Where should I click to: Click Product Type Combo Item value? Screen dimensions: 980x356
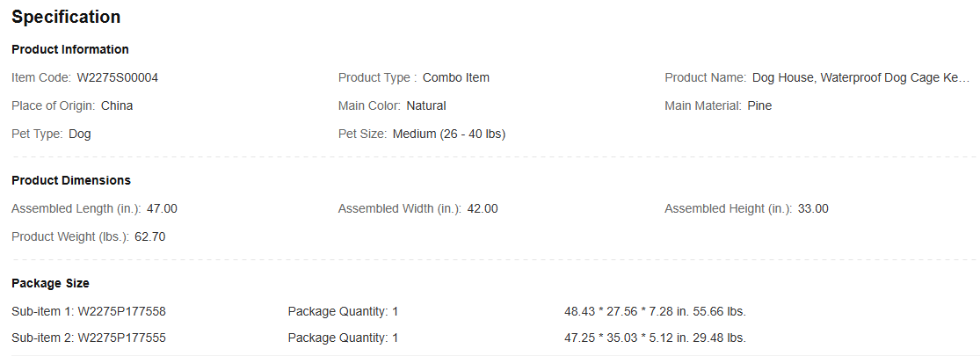[x=455, y=77]
